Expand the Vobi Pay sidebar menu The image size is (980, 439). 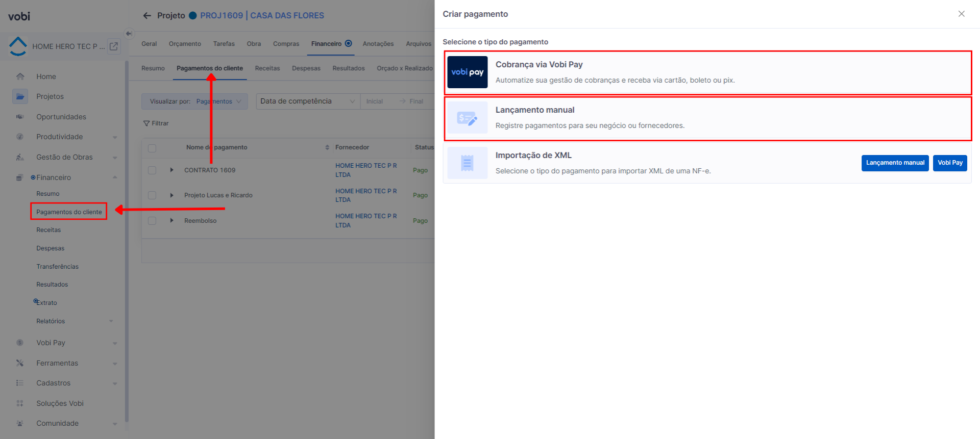tap(115, 343)
